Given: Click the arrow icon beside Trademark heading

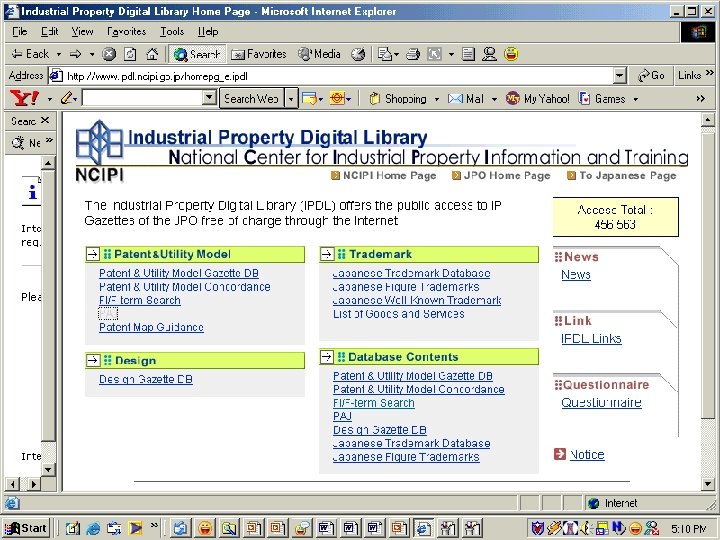Looking at the screenshot, I should coord(327,254).
